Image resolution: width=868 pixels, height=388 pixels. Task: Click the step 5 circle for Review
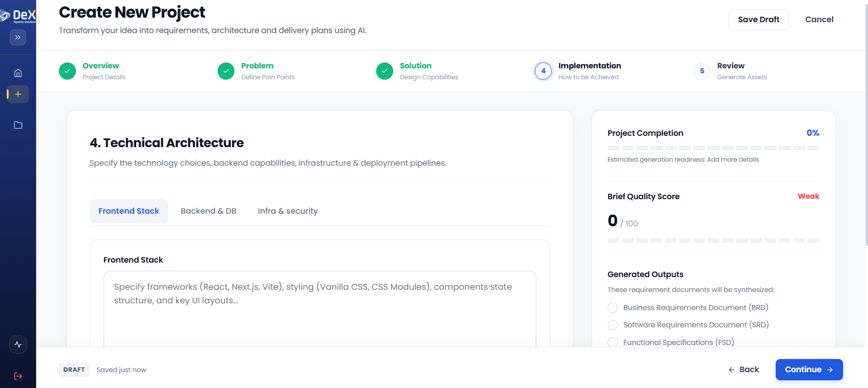pyautogui.click(x=702, y=71)
